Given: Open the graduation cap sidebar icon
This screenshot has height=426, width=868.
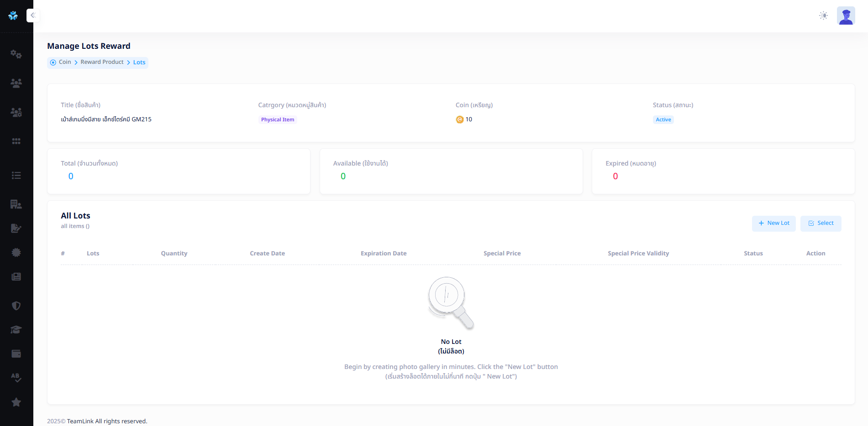Looking at the screenshot, I should point(16,330).
